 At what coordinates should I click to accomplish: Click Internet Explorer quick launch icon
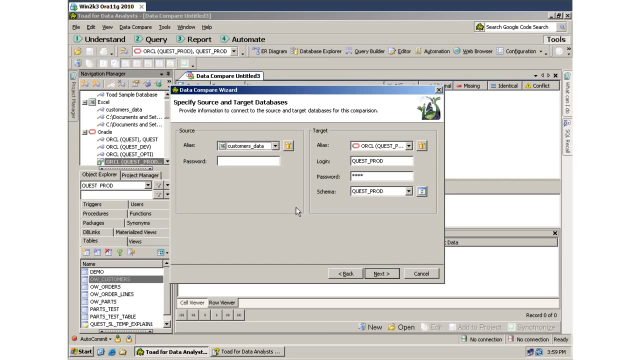[x=112, y=352]
